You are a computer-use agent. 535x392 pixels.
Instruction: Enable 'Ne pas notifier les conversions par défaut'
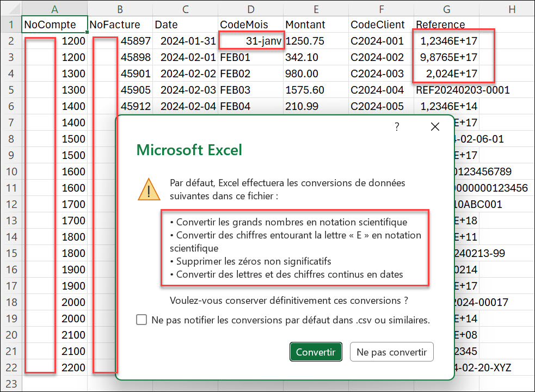[x=142, y=320]
